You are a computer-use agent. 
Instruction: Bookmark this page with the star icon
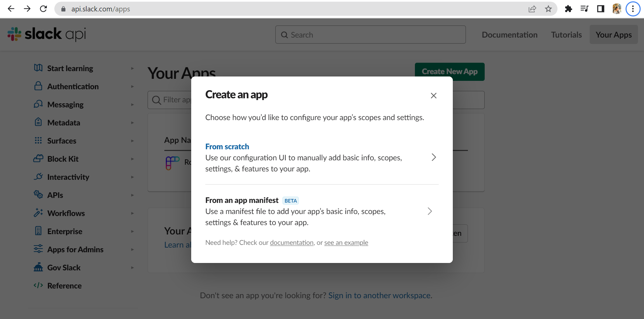pos(548,9)
